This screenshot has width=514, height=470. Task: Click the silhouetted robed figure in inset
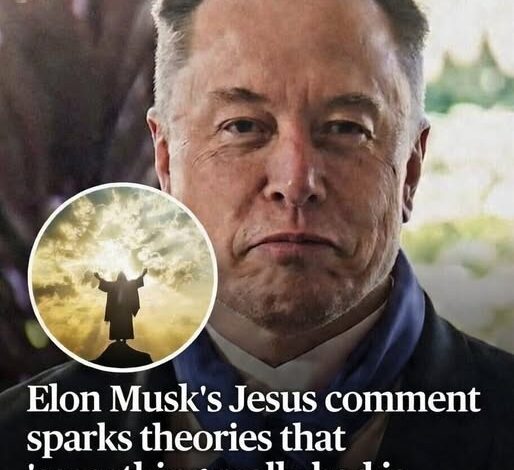[121, 303]
